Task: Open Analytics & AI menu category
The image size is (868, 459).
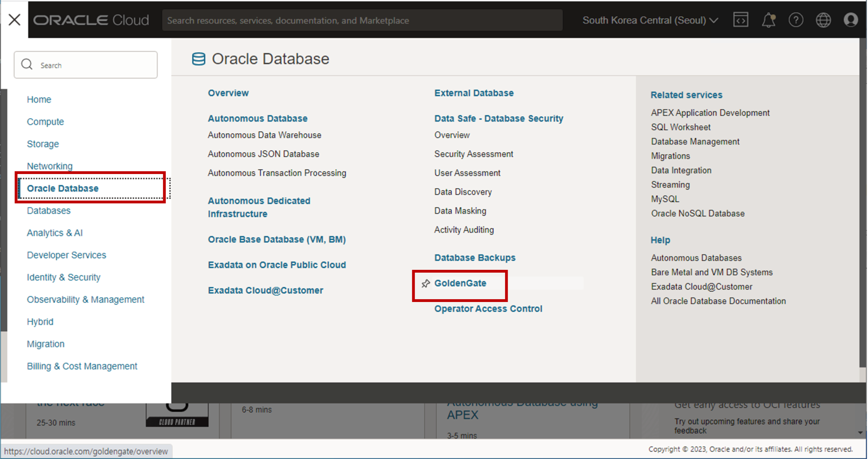Action: [x=55, y=233]
